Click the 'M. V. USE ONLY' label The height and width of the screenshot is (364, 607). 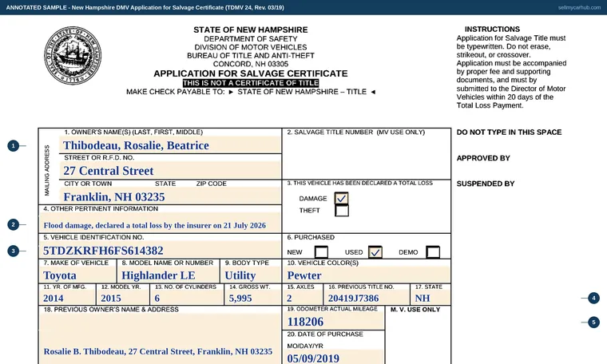tap(415, 310)
